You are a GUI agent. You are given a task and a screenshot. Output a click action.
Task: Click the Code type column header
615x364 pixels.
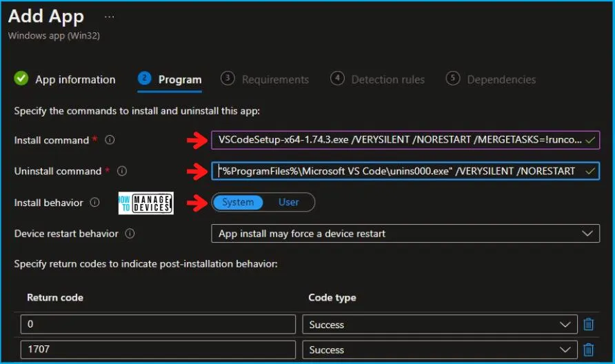point(332,298)
